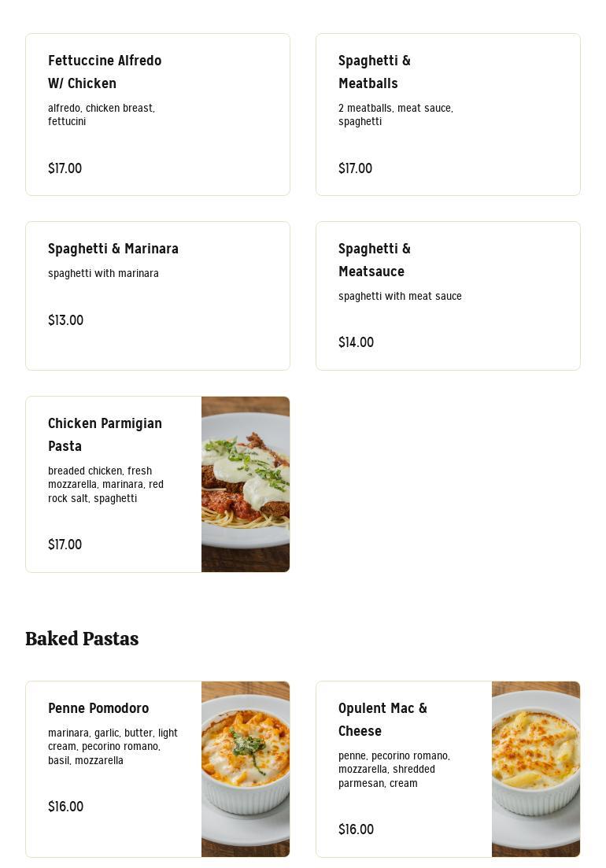Click the Penne Pomodoro $16.00 price
This screenshot has height=868, width=606.
pyautogui.click(x=65, y=807)
